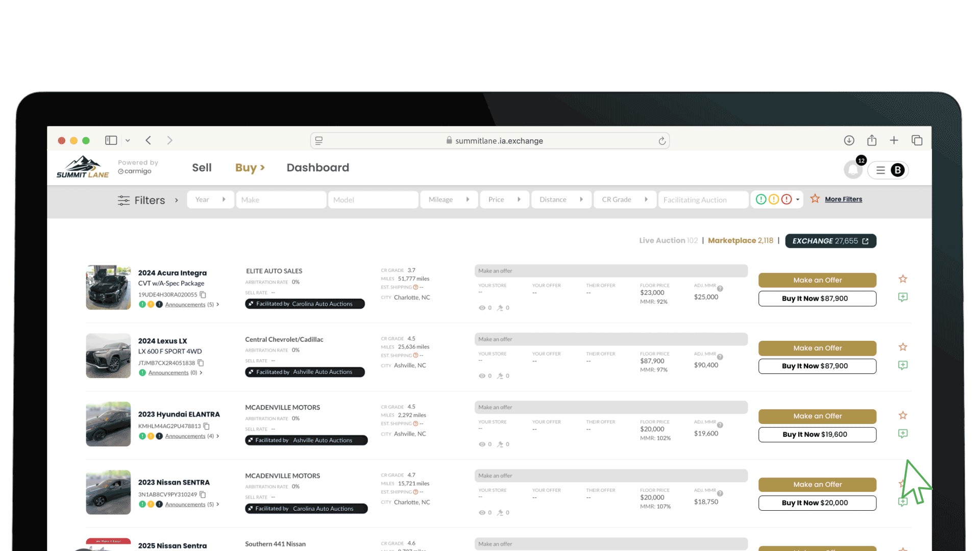The height and width of the screenshot is (551, 980).
Task: Open the More Filters link
Action: 843,199
